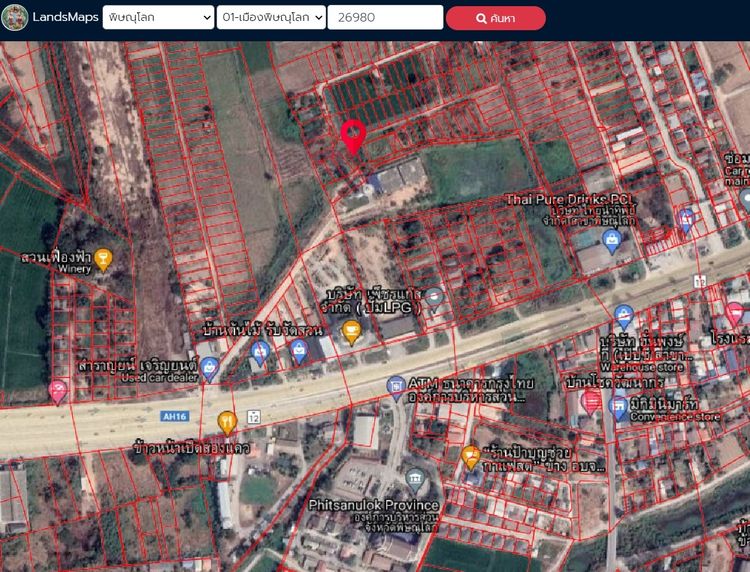Click Phitsanulok Province label text
Image resolution: width=750 pixels, height=572 pixels.
(x=374, y=505)
